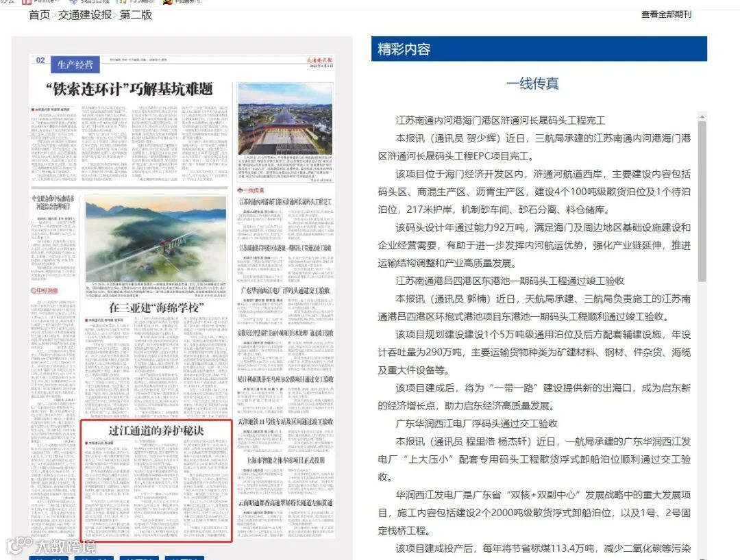Screen dimensions: 740x560
Task: Click paragraph starting 该项目规划建设建设1个5万吨级通用泊位
Action: tap(534, 352)
